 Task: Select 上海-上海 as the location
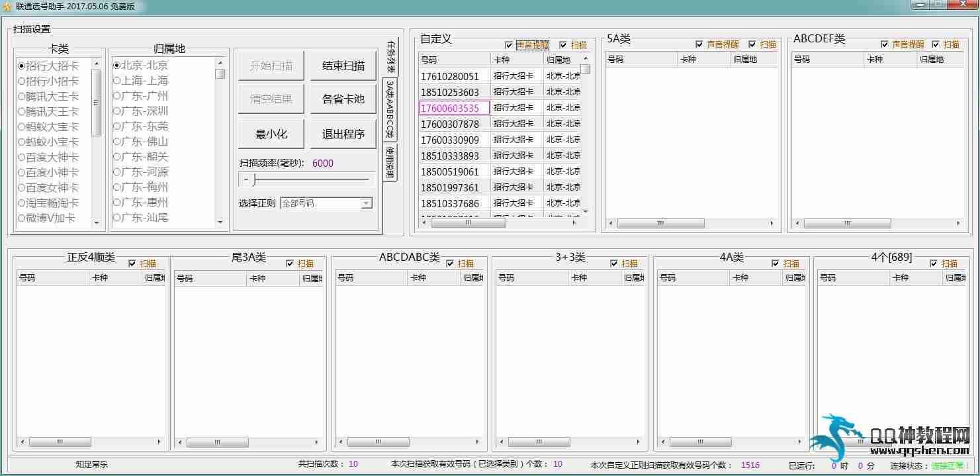(140, 81)
